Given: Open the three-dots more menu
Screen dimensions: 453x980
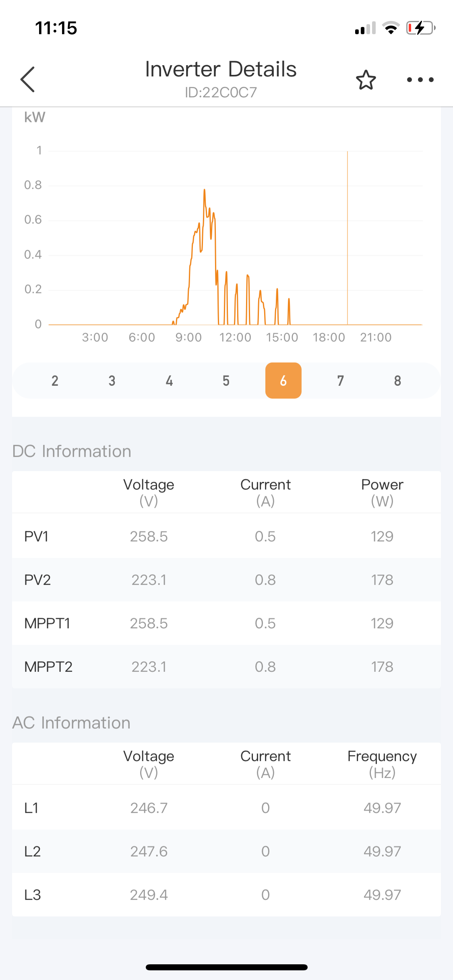Looking at the screenshot, I should tap(420, 80).
